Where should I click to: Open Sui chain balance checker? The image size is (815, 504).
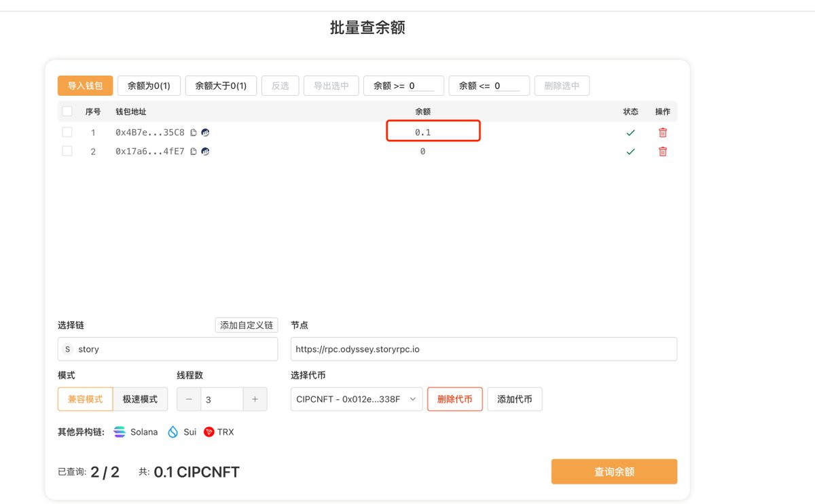coord(182,432)
